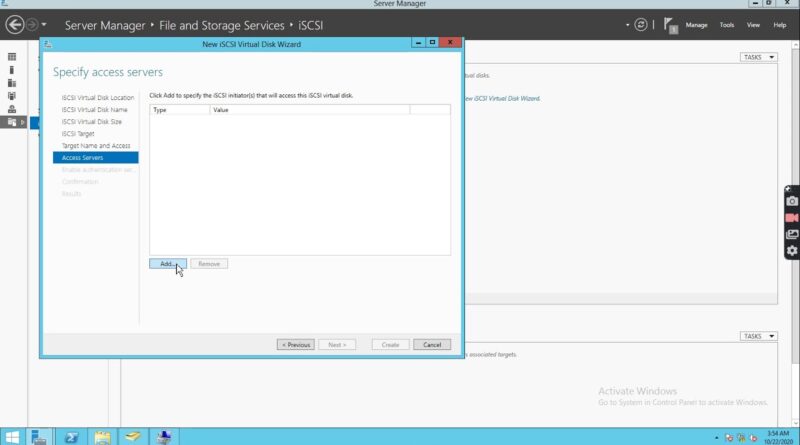Show hidden system tray icons
This screenshot has height=445, width=800.
point(716,438)
